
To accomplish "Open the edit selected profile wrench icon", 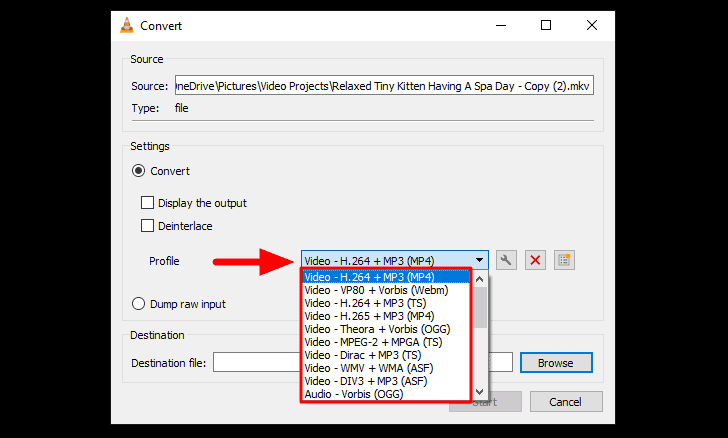I will pyautogui.click(x=506, y=260).
